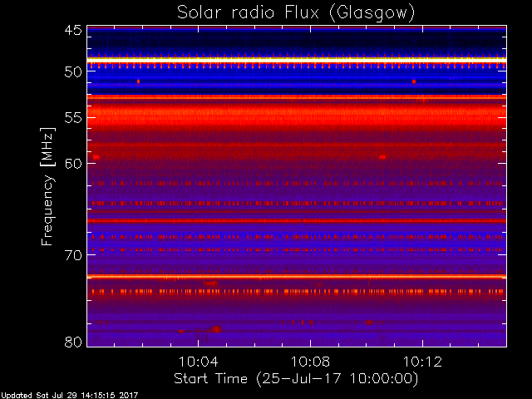Click the 10:12 time tick label
The width and height of the screenshot is (532, 399).
pyautogui.click(x=422, y=362)
